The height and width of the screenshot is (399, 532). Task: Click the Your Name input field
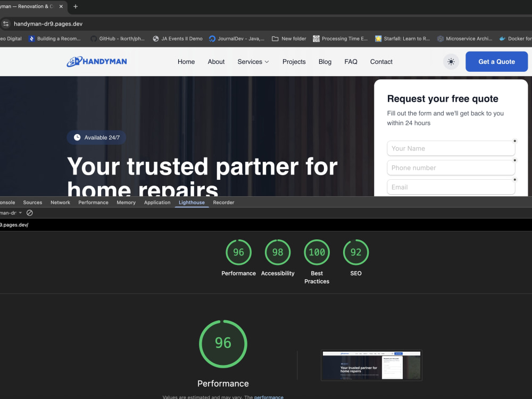[x=451, y=148]
